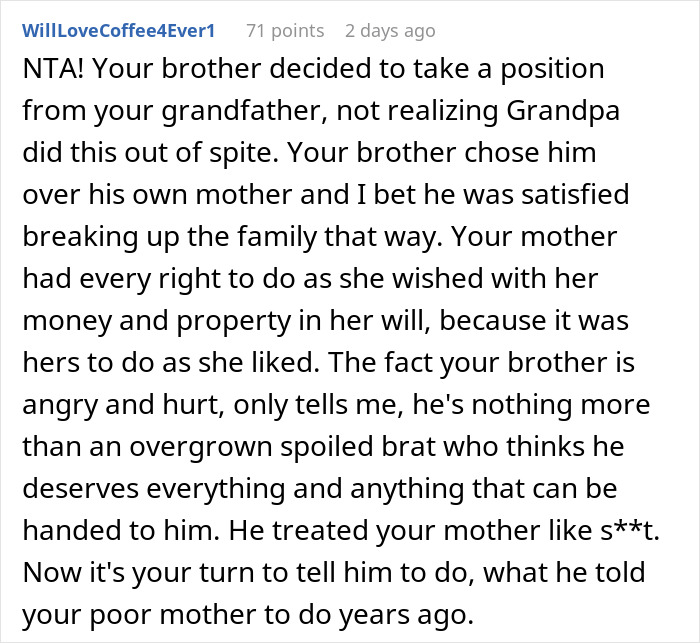Open the '2 days ago' timestamp permalink
The height and width of the screenshot is (643, 700).
point(390,30)
